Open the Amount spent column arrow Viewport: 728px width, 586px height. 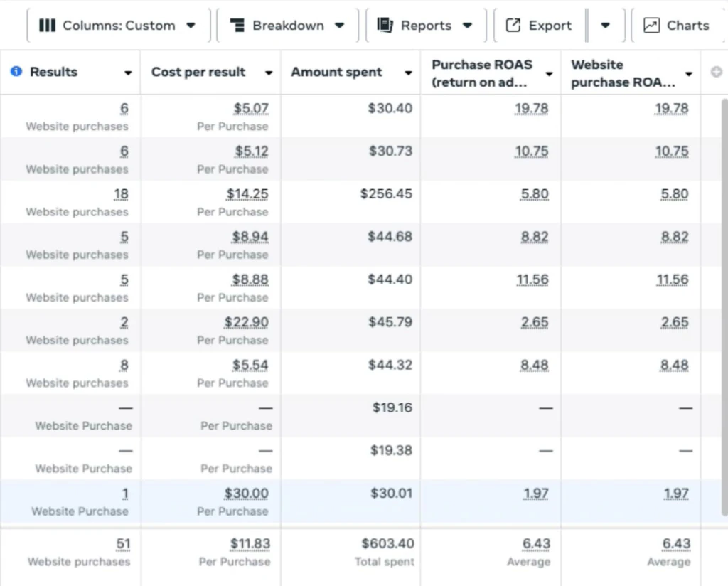point(409,73)
